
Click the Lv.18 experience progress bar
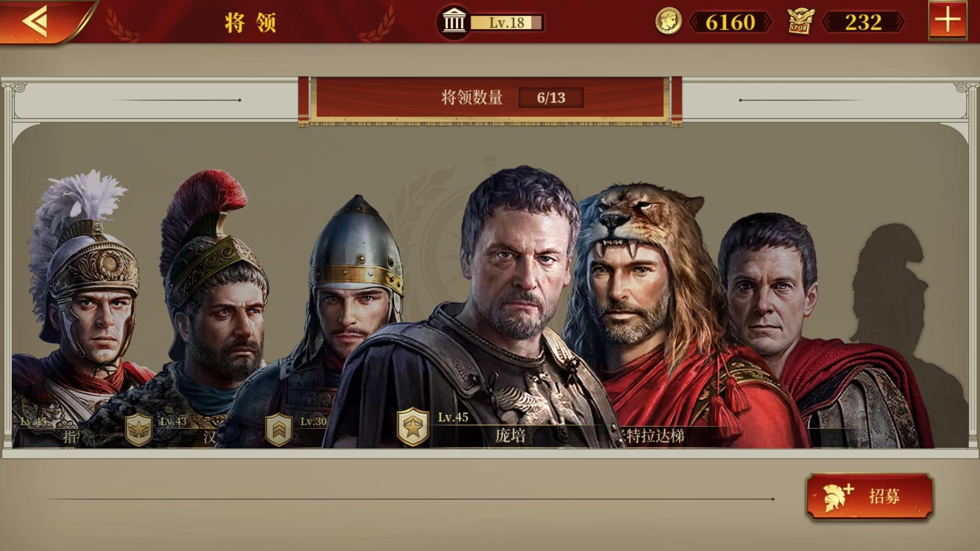click(x=506, y=22)
